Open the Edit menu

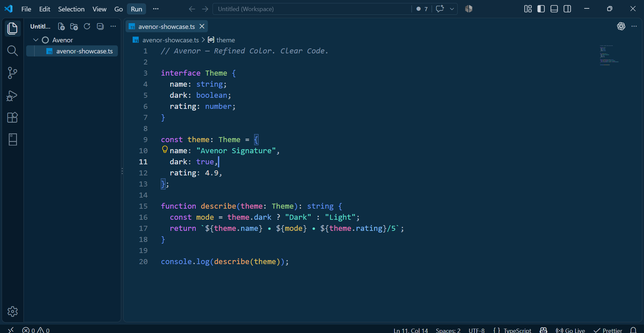(45, 9)
